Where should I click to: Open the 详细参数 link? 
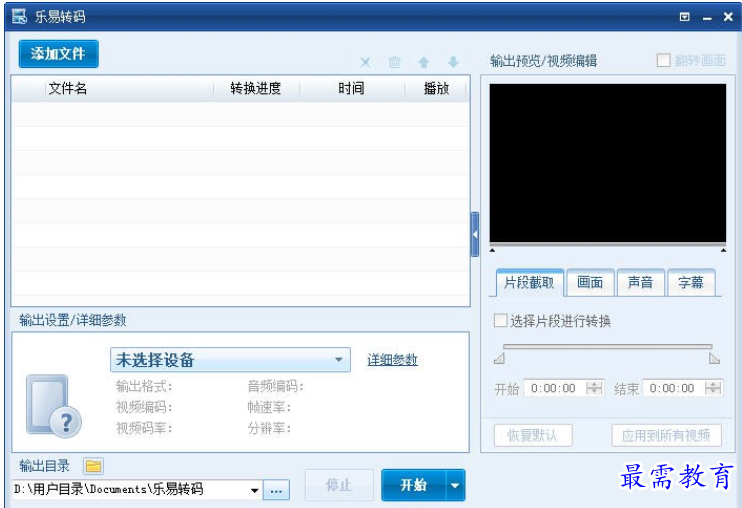click(392, 360)
